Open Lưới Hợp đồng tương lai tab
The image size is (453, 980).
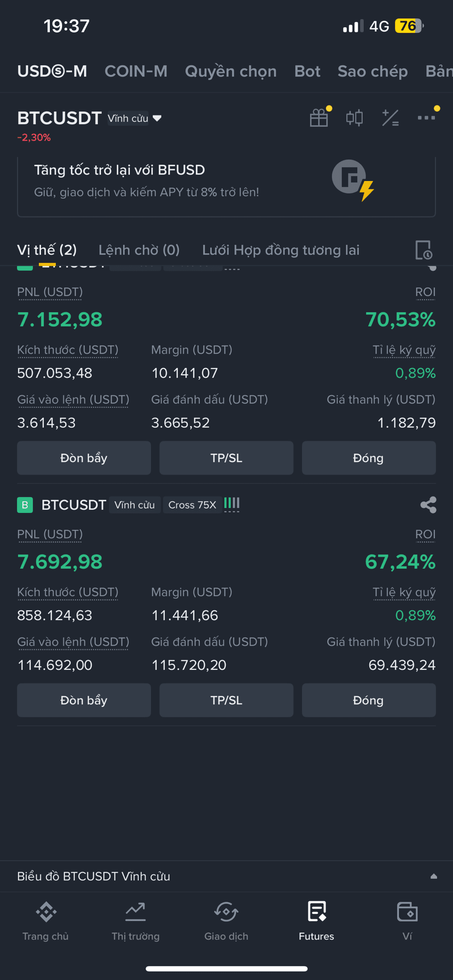pyautogui.click(x=281, y=250)
